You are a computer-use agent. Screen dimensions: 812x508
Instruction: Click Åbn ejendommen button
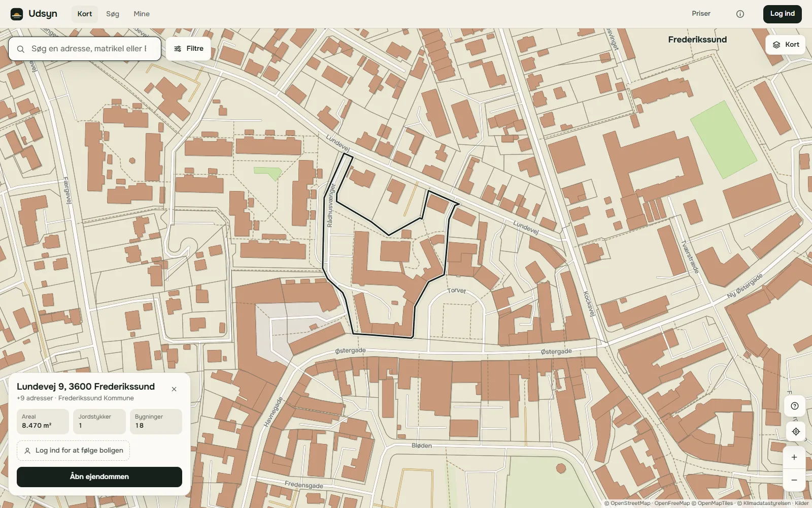click(x=99, y=477)
